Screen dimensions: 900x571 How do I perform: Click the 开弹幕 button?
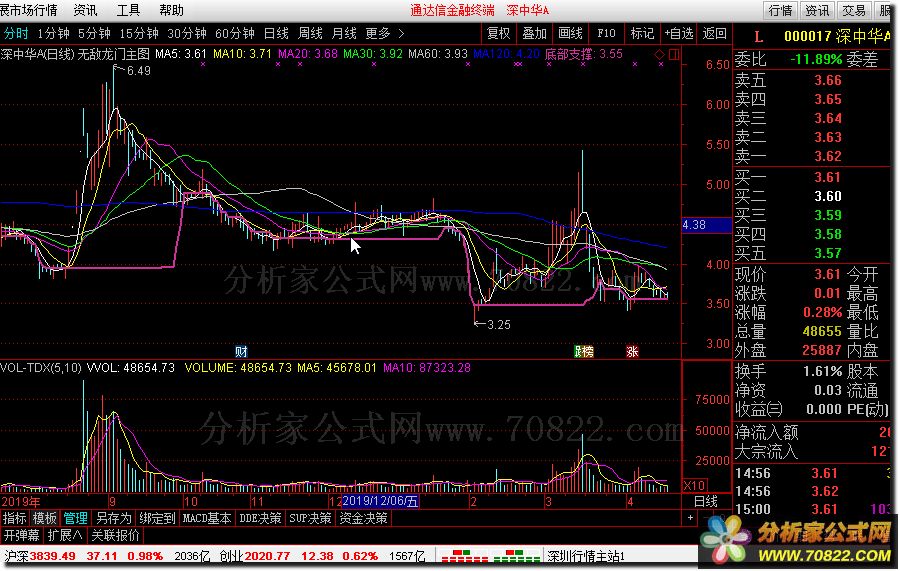click(21, 535)
